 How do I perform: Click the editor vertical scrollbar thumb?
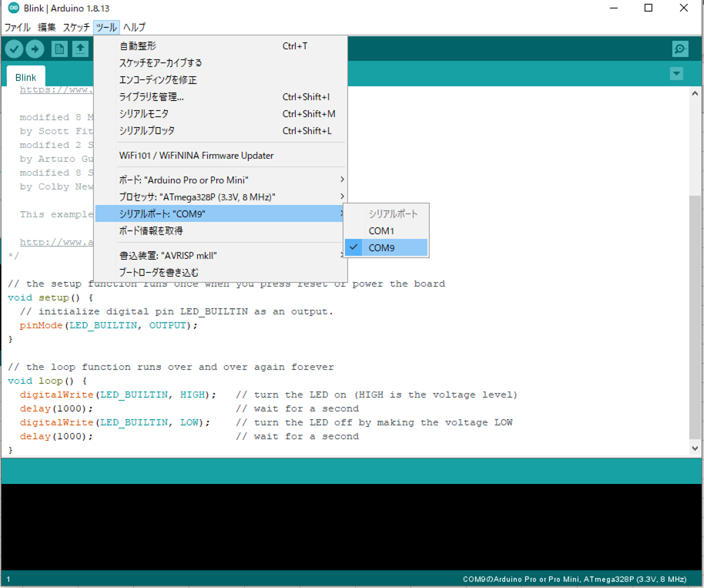695,318
